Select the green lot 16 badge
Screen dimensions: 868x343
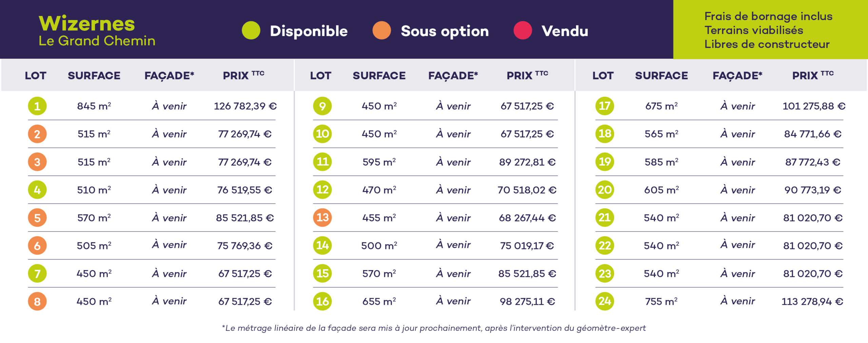tap(322, 301)
